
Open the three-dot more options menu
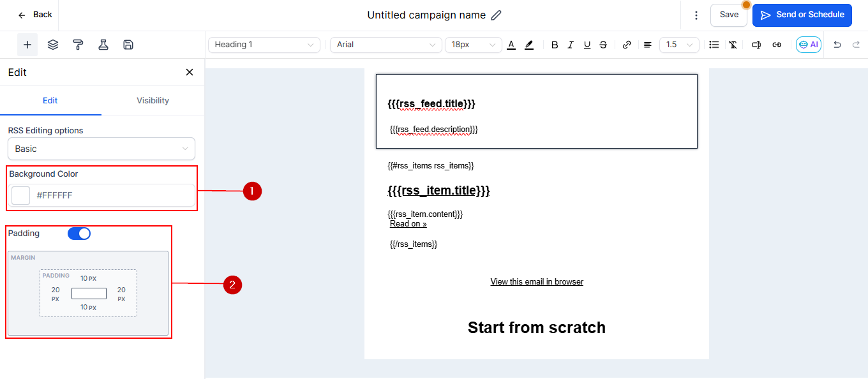[696, 15]
